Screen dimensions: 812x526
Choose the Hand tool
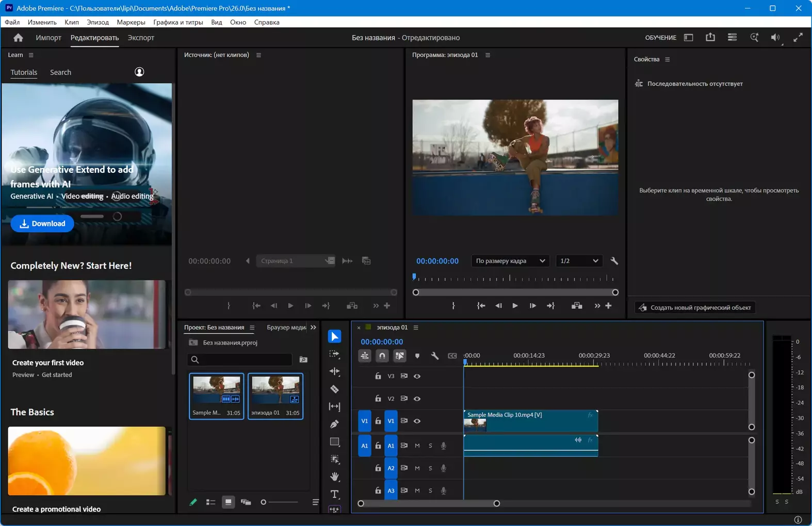(x=334, y=476)
